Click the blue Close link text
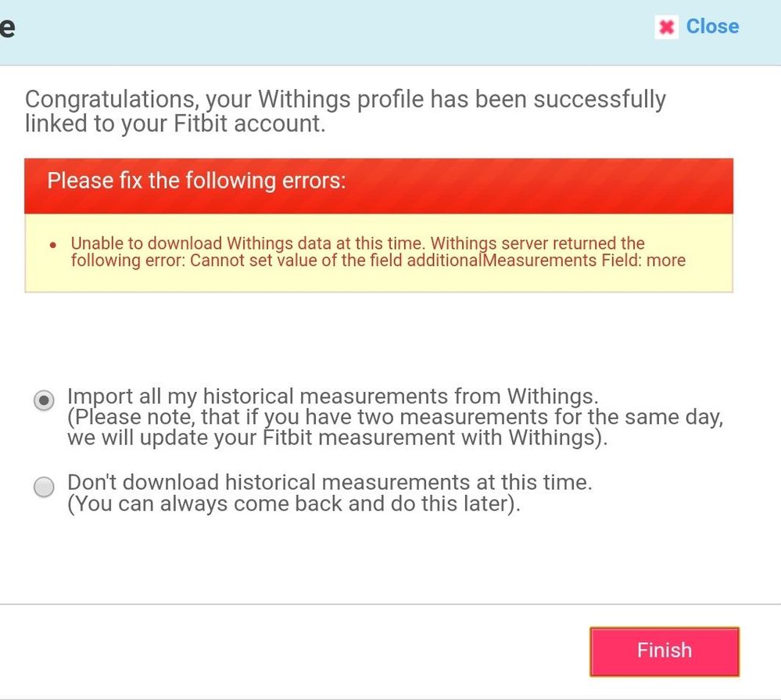 (712, 27)
